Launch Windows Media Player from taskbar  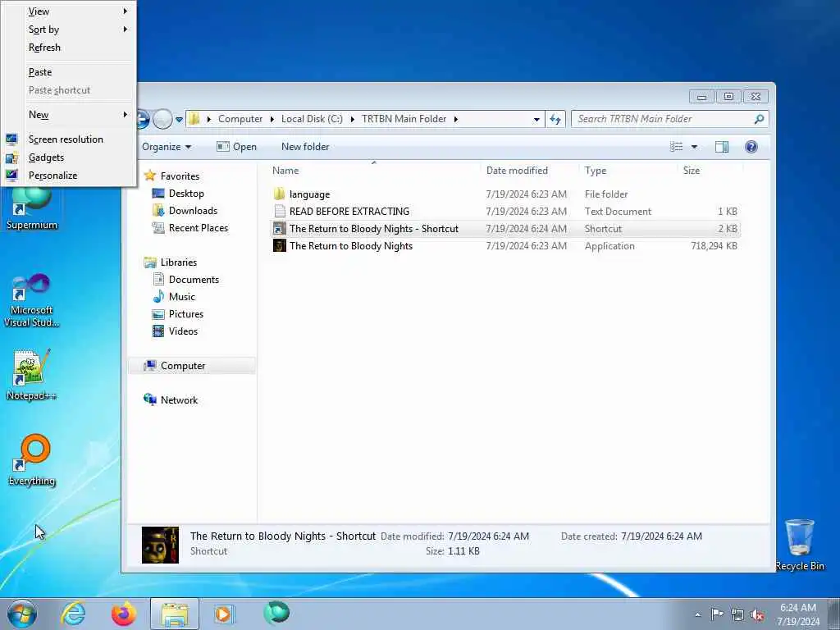(x=223, y=614)
